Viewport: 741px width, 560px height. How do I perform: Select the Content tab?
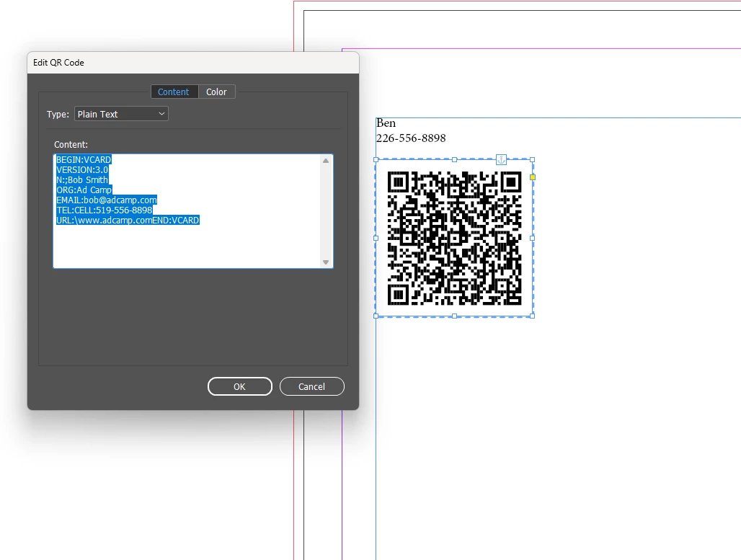pyautogui.click(x=174, y=92)
